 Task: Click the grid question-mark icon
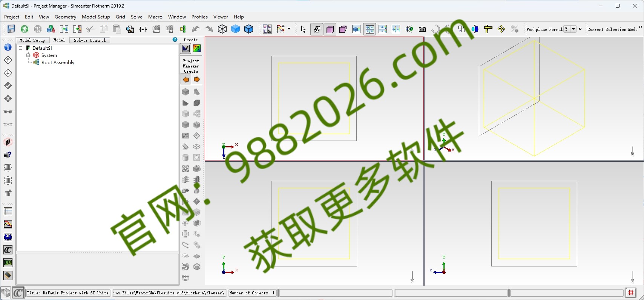coord(8,155)
